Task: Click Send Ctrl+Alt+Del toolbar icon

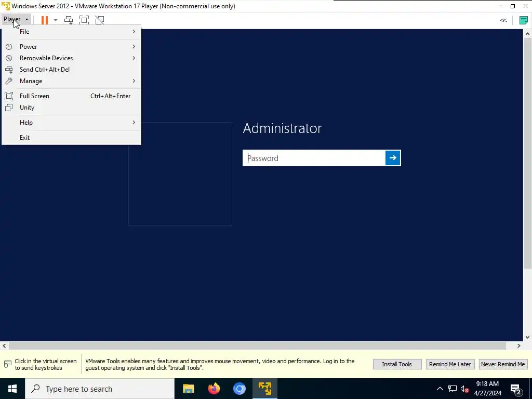Action: (x=69, y=20)
